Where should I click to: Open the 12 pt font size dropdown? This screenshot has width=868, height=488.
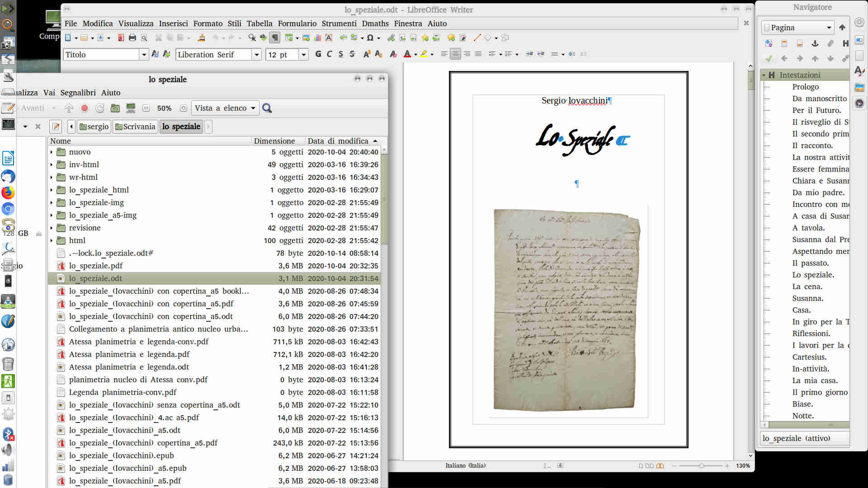(304, 55)
